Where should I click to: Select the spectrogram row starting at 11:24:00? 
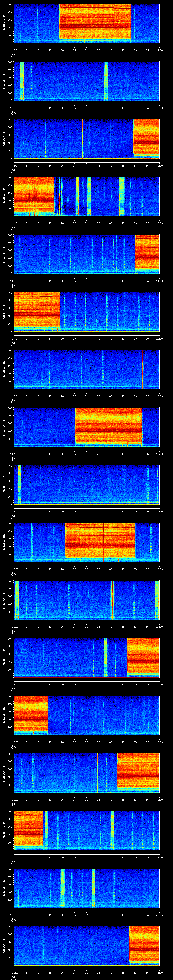(x=86, y=485)
